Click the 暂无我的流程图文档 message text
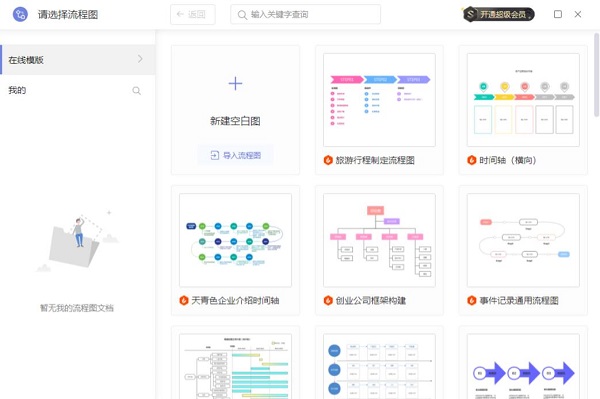The image size is (600, 399). [x=77, y=308]
